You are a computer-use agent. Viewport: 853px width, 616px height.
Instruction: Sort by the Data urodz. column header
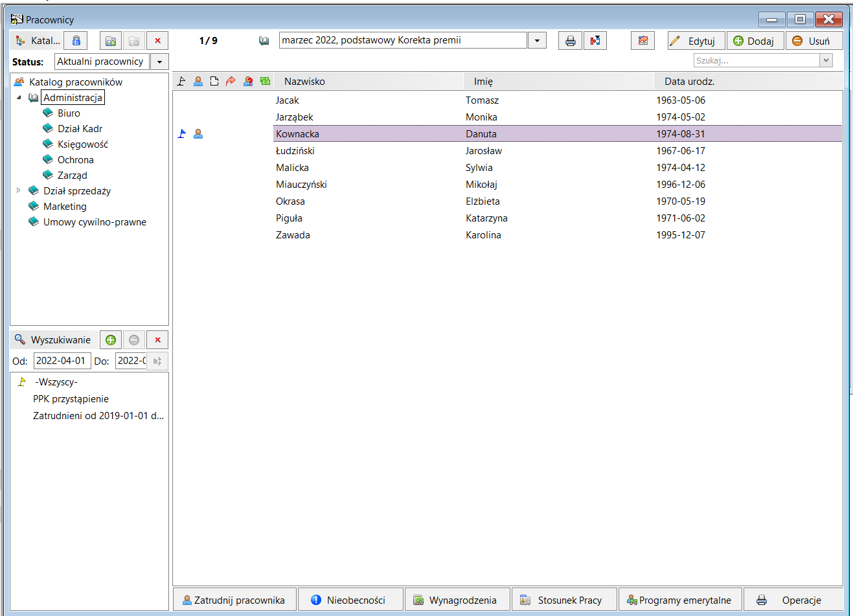(x=748, y=81)
